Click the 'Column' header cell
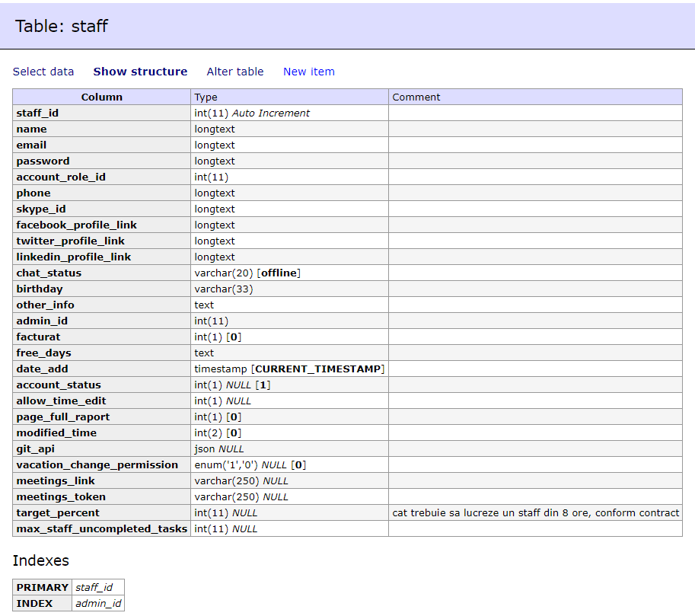 101,97
